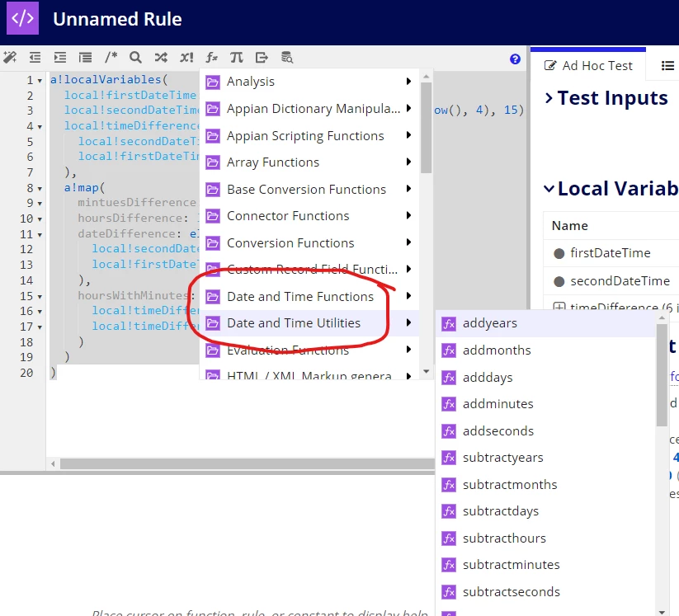Click the Unnamed Rule title

click(117, 19)
